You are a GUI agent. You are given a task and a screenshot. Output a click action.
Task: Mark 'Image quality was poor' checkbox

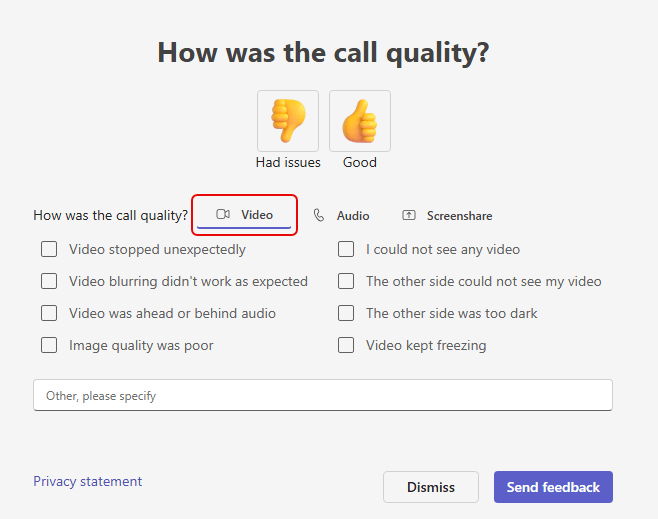point(49,345)
